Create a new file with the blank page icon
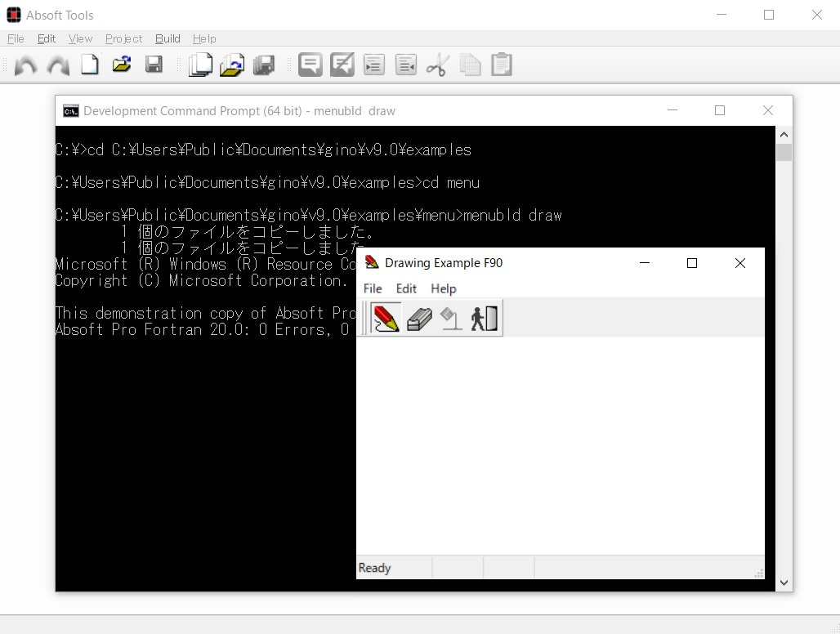The image size is (840, 634). (89, 65)
